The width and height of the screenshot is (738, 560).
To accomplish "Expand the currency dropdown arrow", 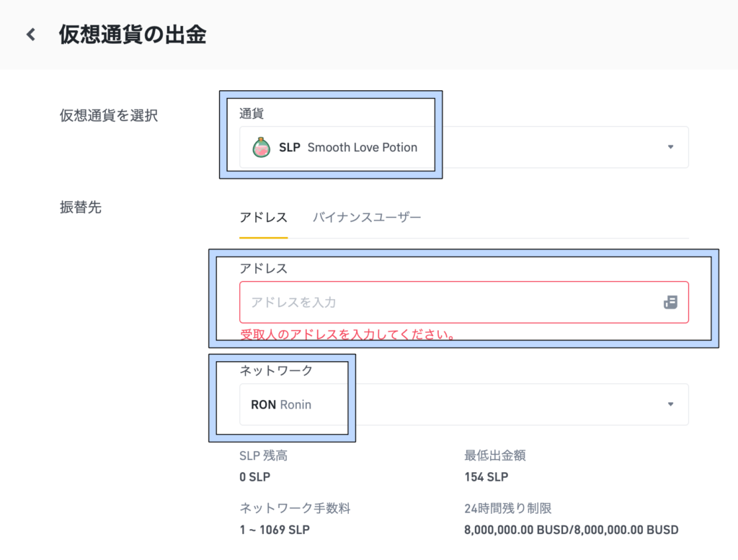I will 670,147.
